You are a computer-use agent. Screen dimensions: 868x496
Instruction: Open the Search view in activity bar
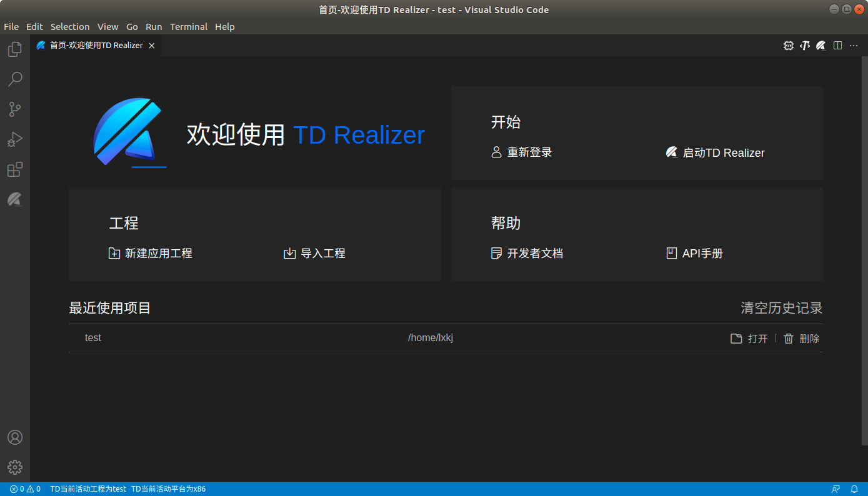(15, 79)
